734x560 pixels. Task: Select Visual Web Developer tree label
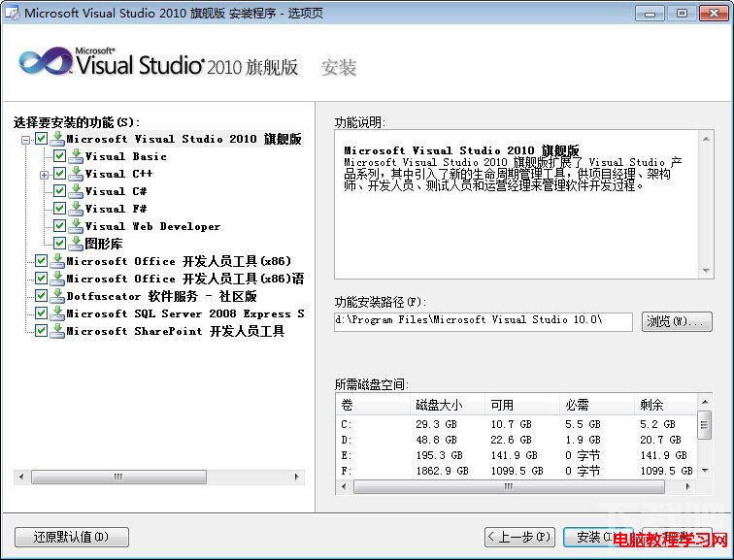(x=152, y=226)
